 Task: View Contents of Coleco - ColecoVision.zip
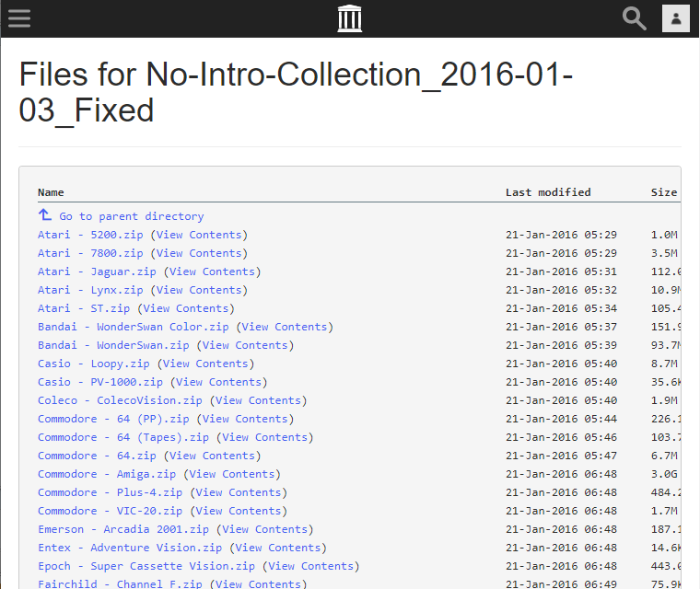click(x=258, y=400)
